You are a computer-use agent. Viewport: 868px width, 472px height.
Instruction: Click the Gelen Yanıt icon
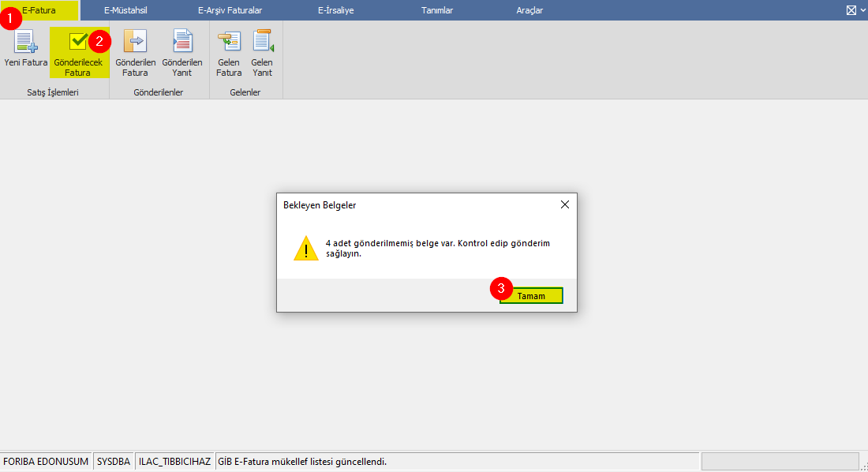point(262,42)
